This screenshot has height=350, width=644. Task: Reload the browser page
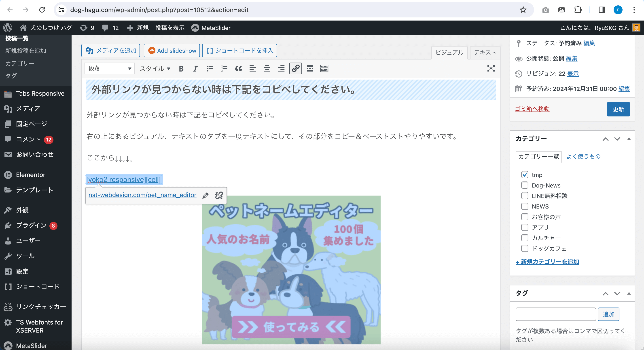(42, 10)
